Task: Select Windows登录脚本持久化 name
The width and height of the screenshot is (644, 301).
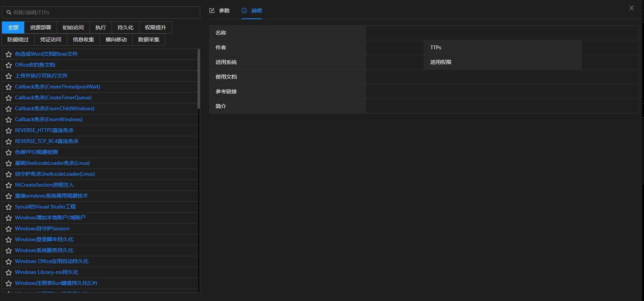Action: 44,240
